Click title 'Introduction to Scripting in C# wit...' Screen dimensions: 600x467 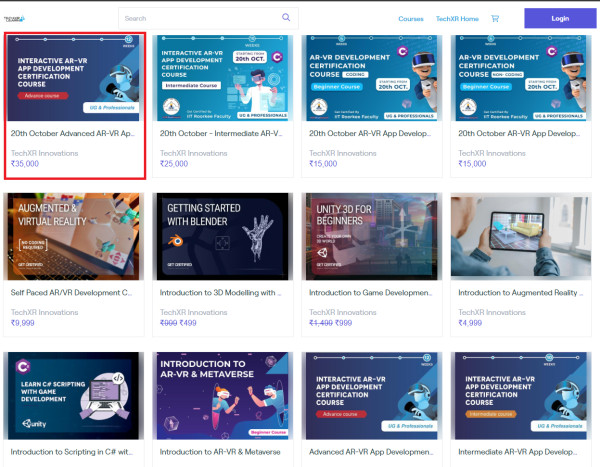tap(72, 452)
